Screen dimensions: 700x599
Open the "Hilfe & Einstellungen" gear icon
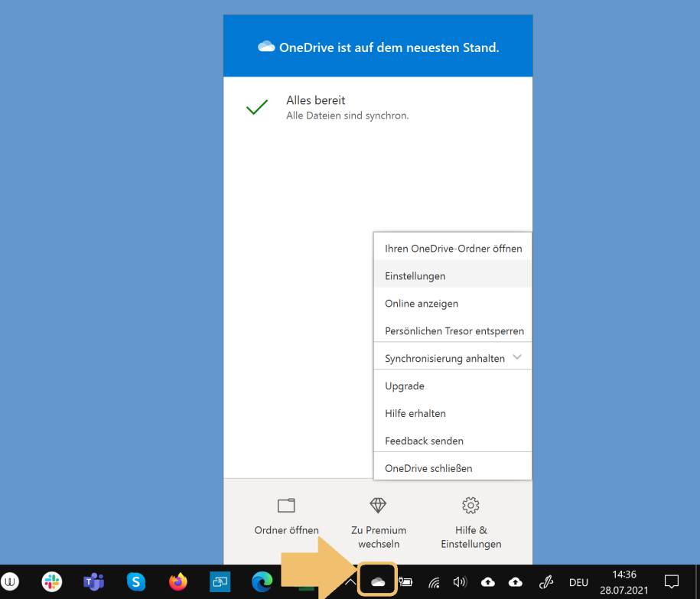(470, 505)
